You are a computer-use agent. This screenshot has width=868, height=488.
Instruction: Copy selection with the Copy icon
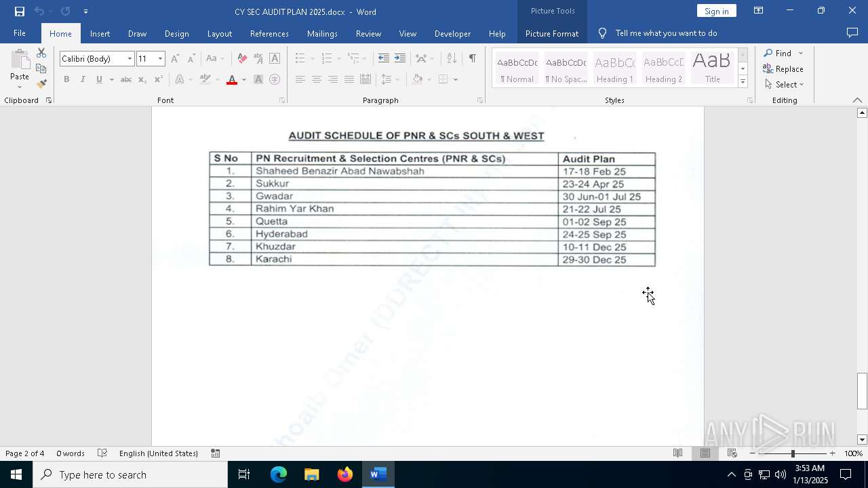pyautogui.click(x=41, y=68)
